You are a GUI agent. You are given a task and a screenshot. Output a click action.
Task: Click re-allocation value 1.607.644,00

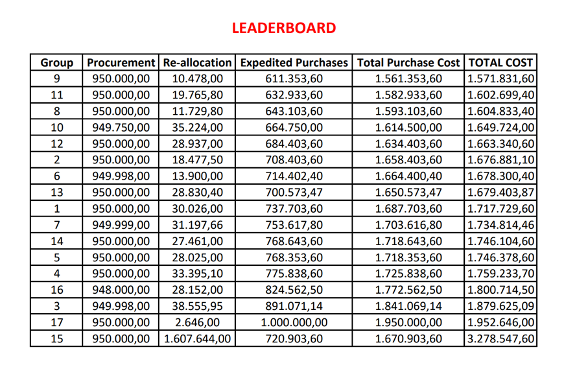click(197, 339)
